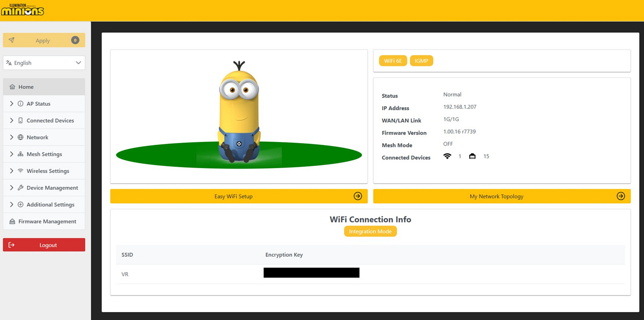Click the VR SSID entry
Screen dimensions: 644x320
click(125, 274)
